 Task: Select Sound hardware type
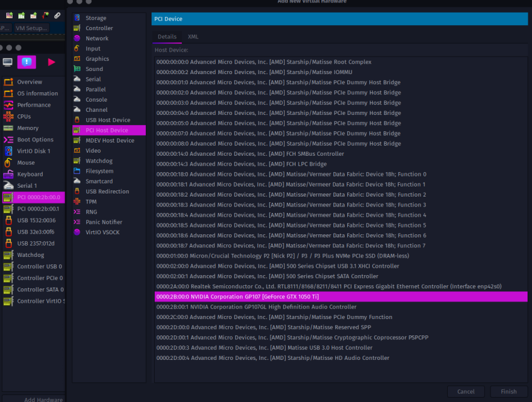tap(109, 69)
